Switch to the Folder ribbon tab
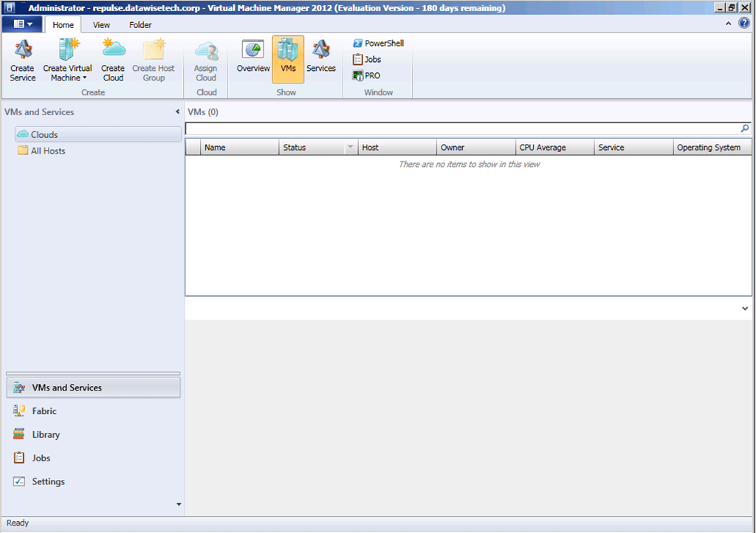756x533 pixels. (140, 24)
